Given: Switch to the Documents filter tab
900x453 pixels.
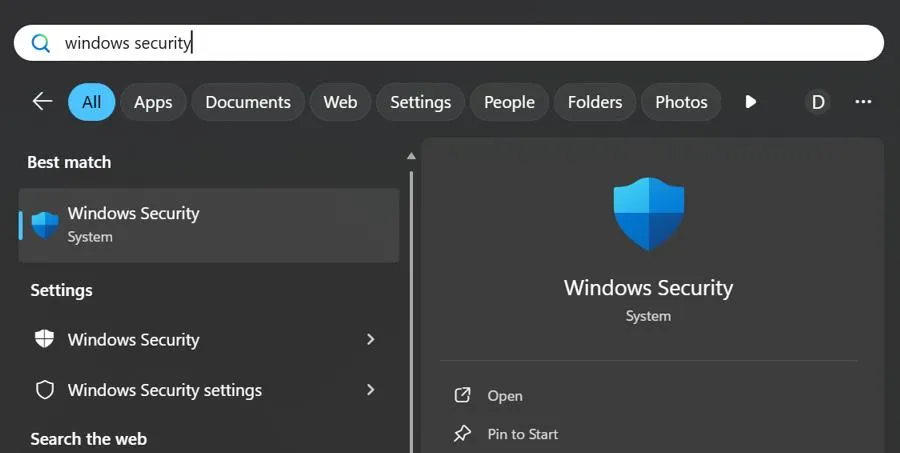Looking at the screenshot, I should (x=248, y=102).
